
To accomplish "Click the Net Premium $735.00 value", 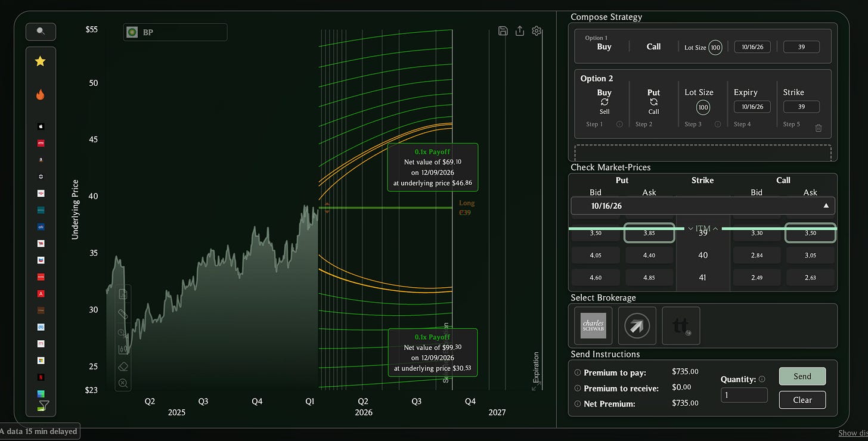I will 685,403.
